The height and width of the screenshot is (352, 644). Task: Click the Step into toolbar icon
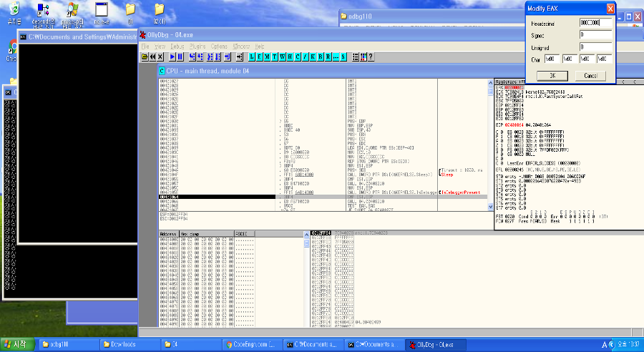tap(192, 57)
